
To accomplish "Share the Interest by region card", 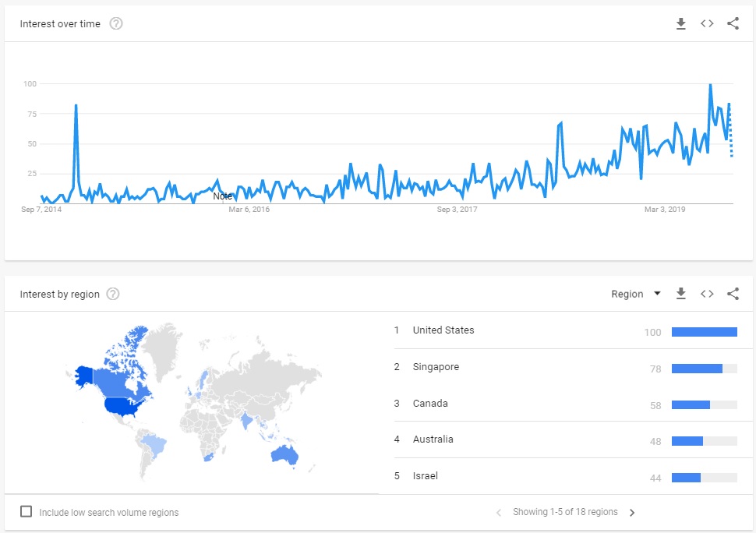I will [733, 294].
